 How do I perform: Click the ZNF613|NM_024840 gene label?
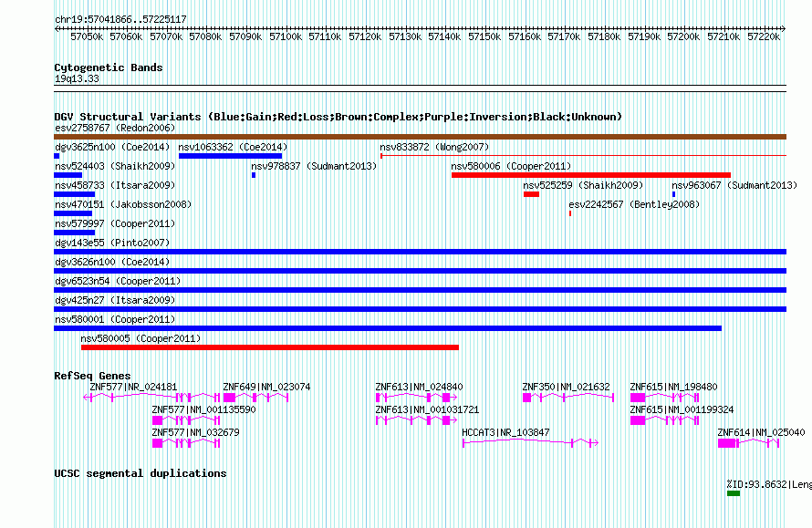419,387
